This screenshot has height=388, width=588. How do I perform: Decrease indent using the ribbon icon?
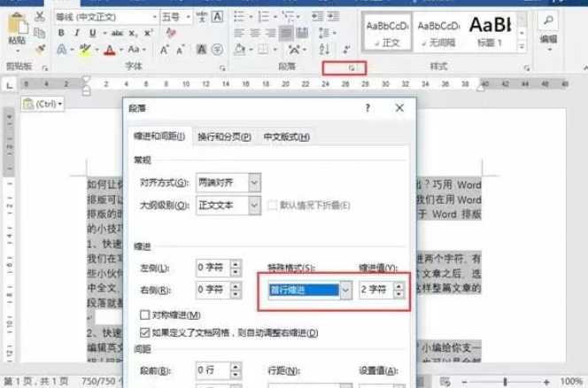pyautogui.click(x=318, y=17)
